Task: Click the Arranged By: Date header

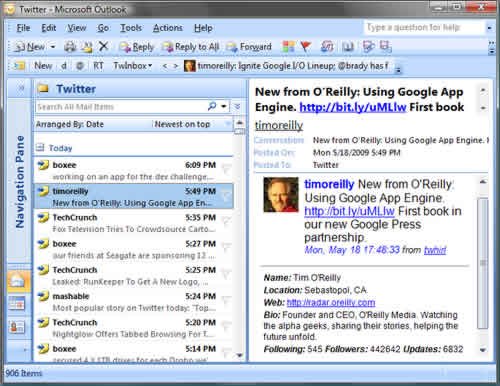Action: pos(70,124)
